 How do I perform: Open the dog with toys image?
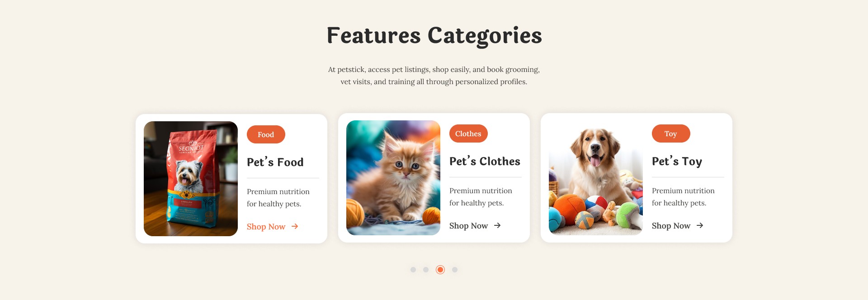pyautogui.click(x=596, y=178)
